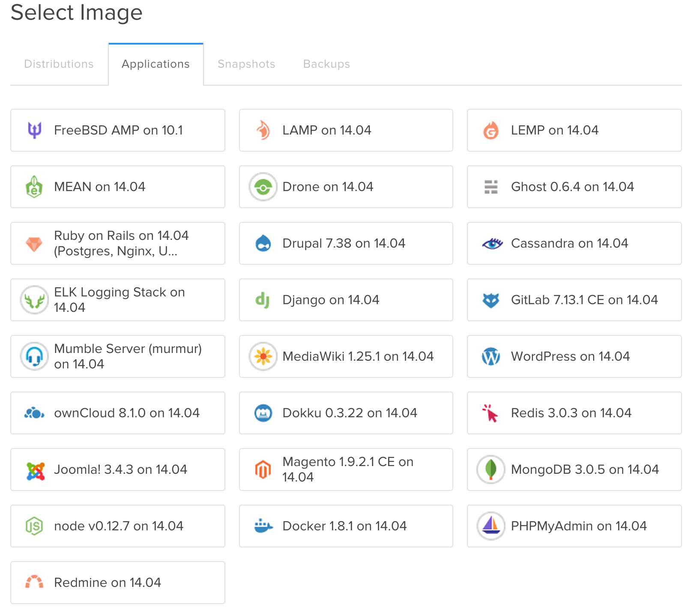Select LEMP on 14.04 image

(574, 130)
